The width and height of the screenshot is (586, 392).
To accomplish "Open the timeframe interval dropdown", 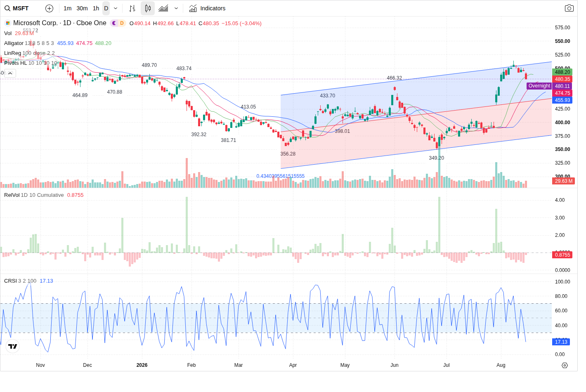I will [116, 8].
